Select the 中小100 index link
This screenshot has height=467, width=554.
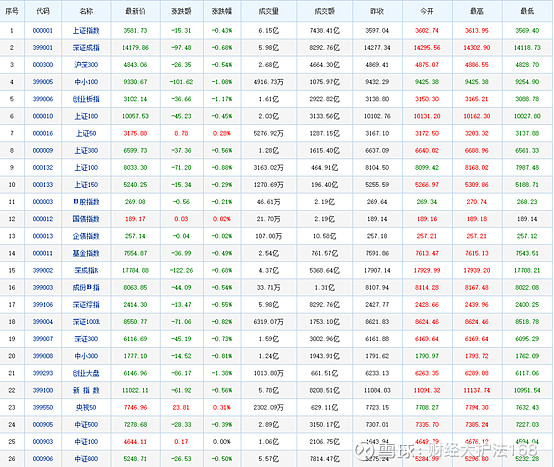pos(86,82)
